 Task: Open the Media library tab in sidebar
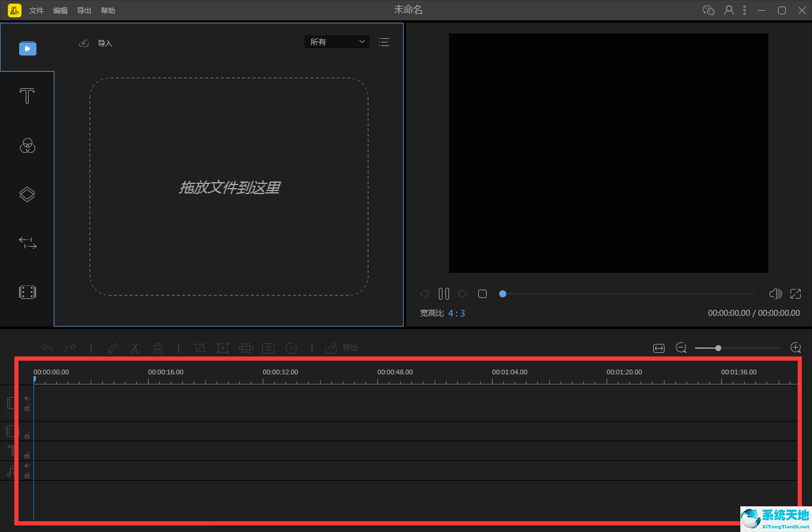(x=27, y=48)
